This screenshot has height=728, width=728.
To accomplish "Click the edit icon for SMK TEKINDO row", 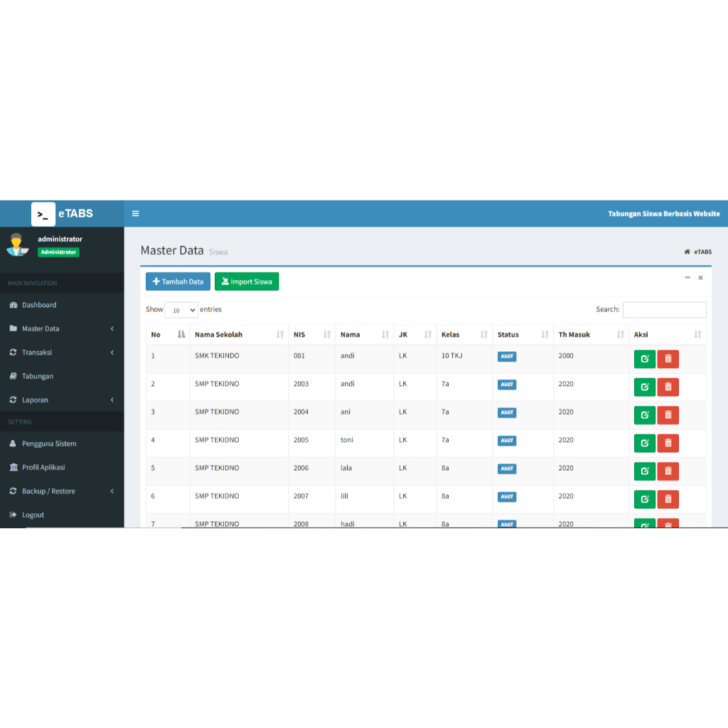I will click(x=644, y=359).
